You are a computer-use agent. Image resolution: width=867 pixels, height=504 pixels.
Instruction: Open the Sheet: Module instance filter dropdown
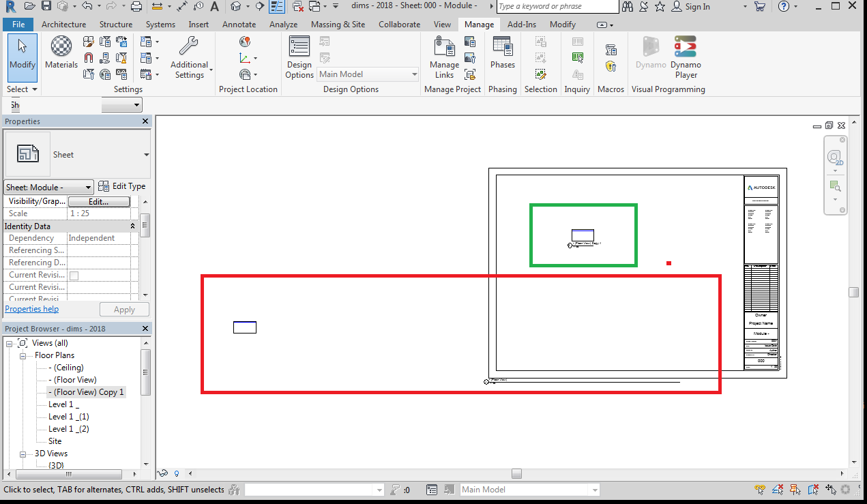click(49, 187)
